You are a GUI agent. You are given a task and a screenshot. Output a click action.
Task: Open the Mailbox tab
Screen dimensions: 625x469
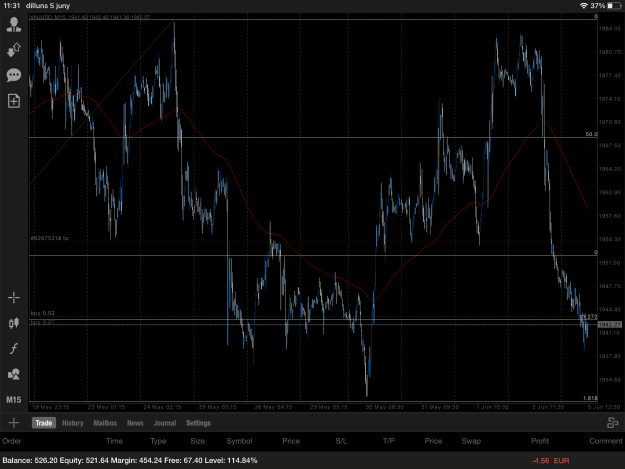[x=105, y=423]
